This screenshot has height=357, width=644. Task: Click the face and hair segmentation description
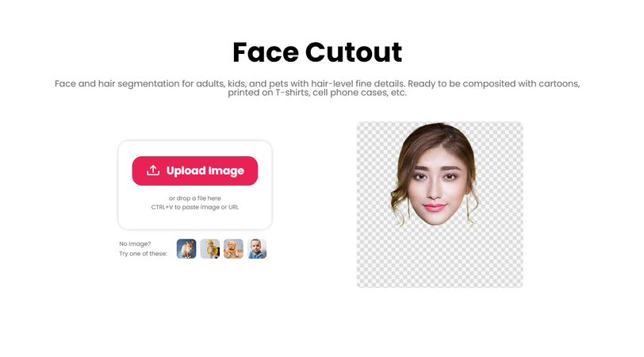[317, 88]
